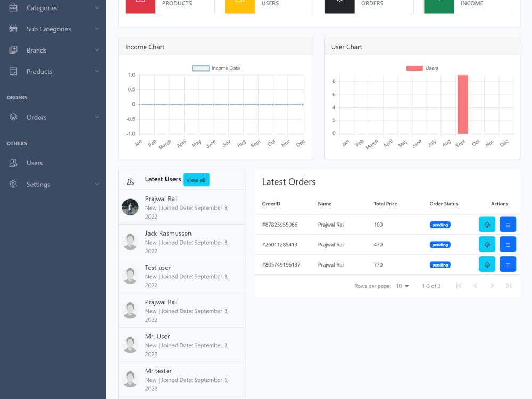Download the first pending order via cloud icon

[487, 225]
